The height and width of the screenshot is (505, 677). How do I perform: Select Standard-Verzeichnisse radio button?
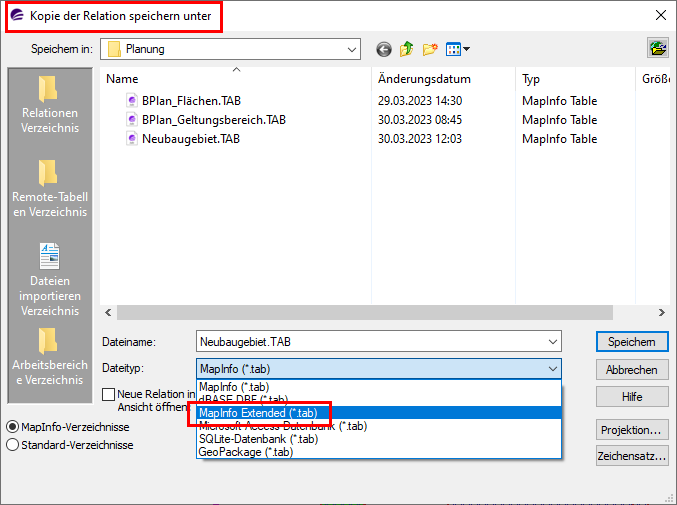(13, 445)
